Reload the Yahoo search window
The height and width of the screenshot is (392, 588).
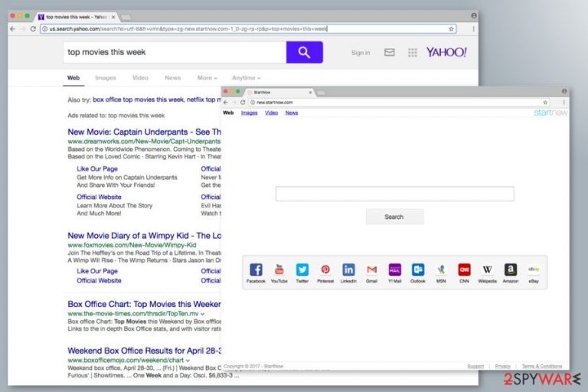point(33,29)
